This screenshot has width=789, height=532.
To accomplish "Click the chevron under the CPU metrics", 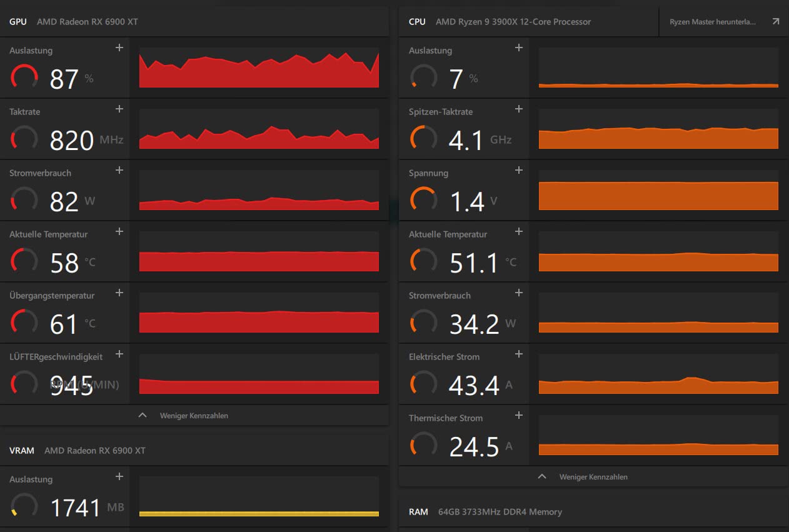I will (542, 476).
